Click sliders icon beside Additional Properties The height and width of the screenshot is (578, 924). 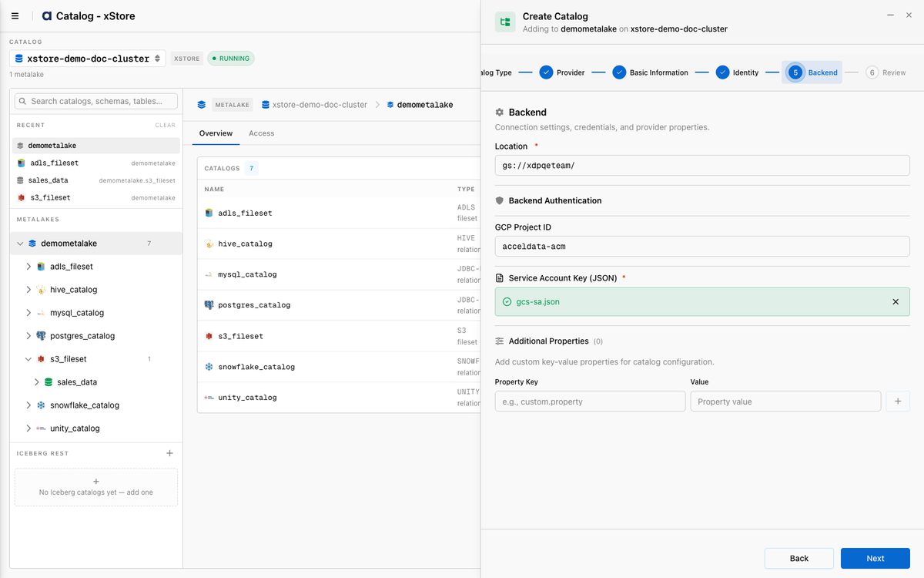coord(500,341)
